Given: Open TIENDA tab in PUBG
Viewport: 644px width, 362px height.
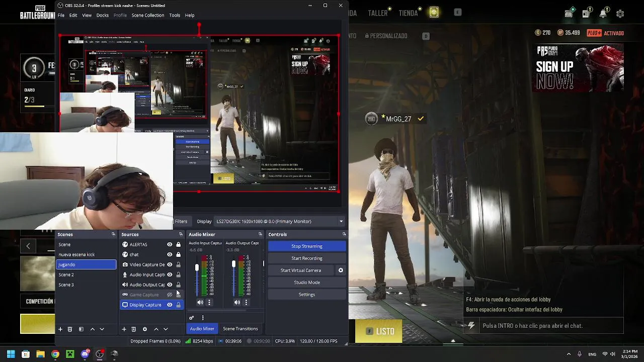Looking at the screenshot, I should tap(409, 13).
